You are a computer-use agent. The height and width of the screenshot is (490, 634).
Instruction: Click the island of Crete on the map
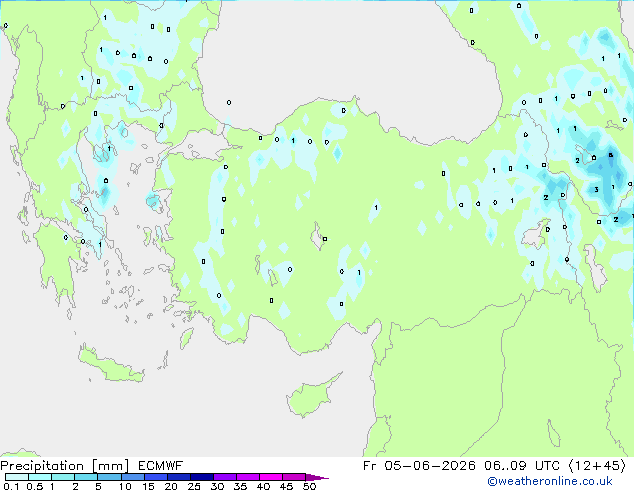coord(110,365)
